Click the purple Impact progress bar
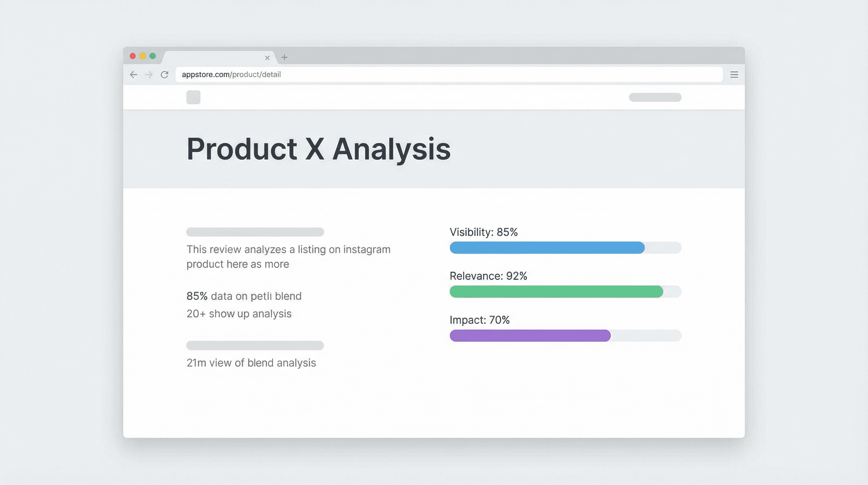868x485 pixels. click(x=530, y=336)
